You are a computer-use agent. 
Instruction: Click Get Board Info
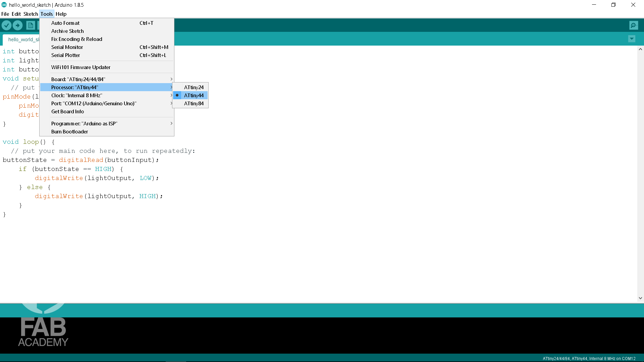[107, 111]
